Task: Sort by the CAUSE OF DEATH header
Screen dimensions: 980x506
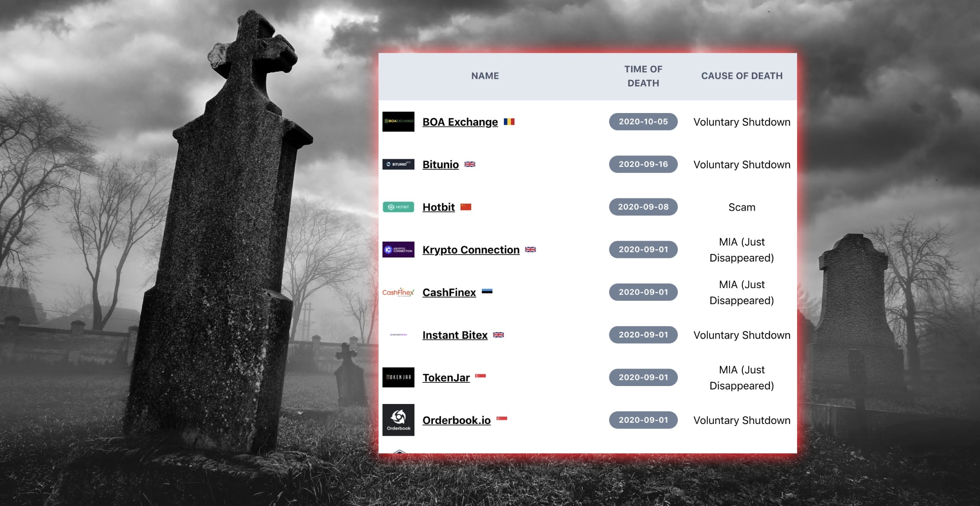Action: (x=742, y=76)
